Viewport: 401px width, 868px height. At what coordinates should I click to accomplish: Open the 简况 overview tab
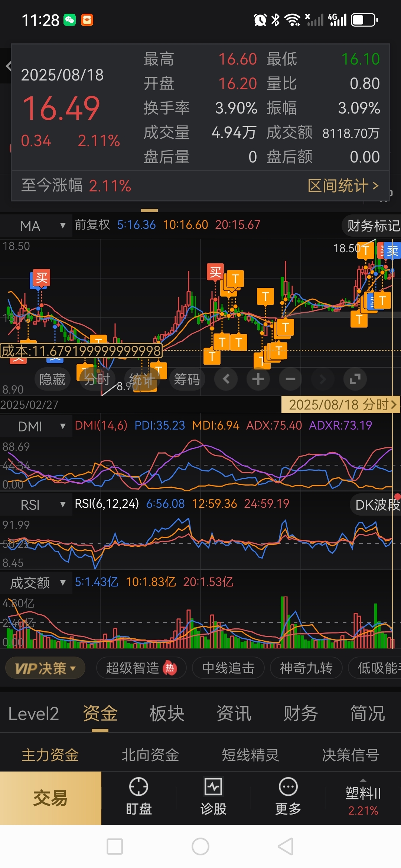click(368, 714)
